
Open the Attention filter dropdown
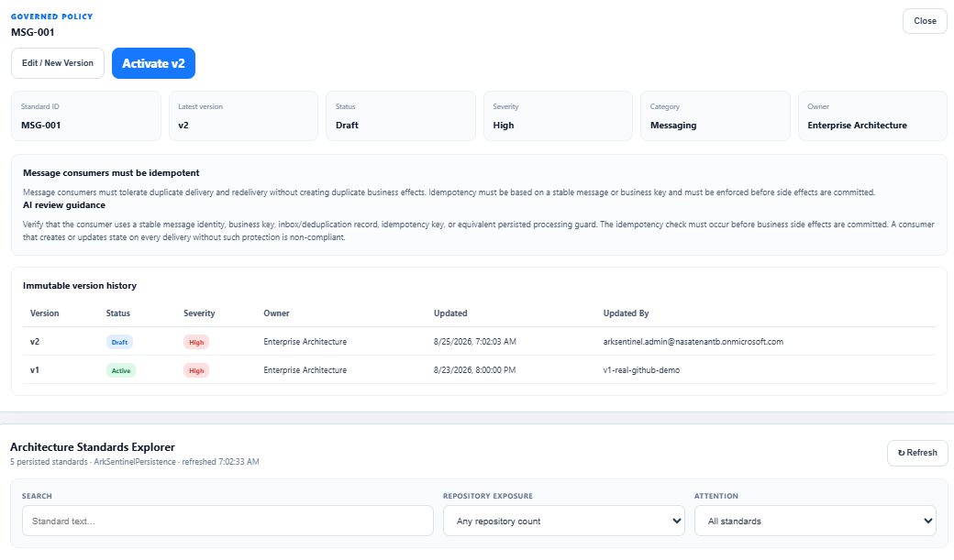(x=815, y=522)
